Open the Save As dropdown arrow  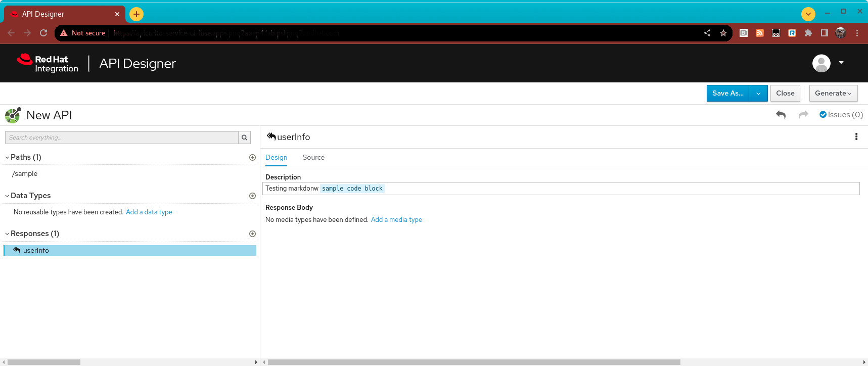(x=758, y=93)
